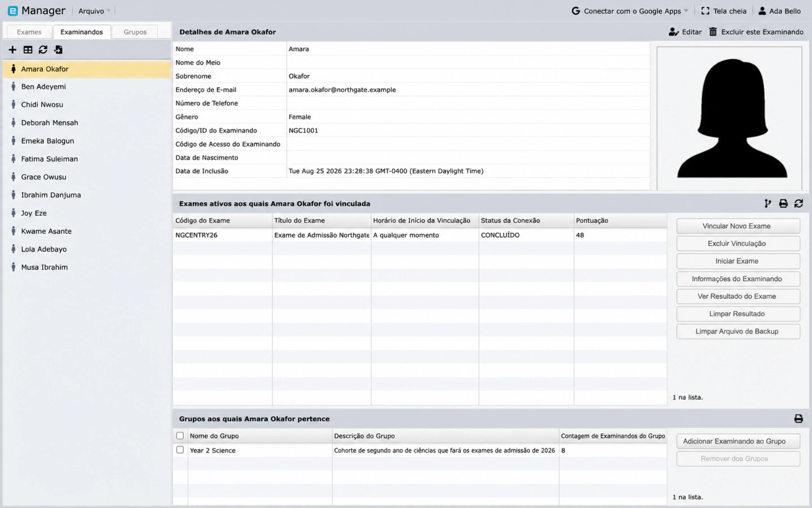The width and height of the screenshot is (812, 508).
Task: Select the Examinandos tab
Action: coord(81,32)
